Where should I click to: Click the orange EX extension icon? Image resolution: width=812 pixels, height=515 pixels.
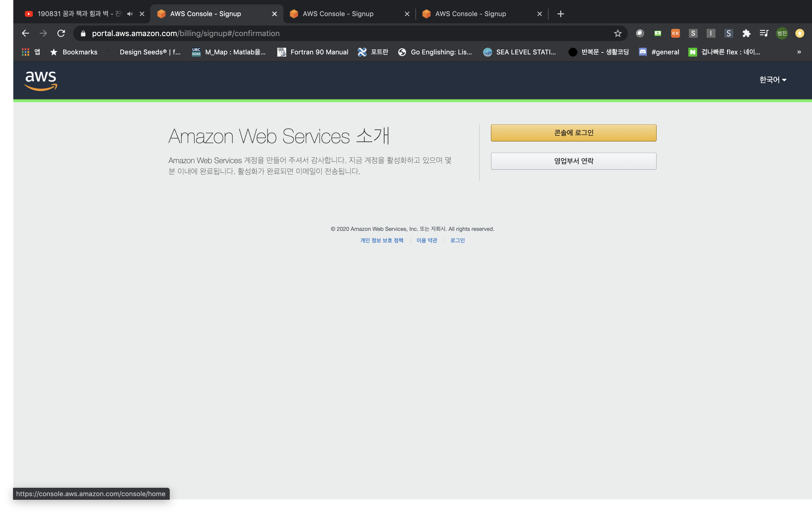pyautogui.click(x=675, y=33)
